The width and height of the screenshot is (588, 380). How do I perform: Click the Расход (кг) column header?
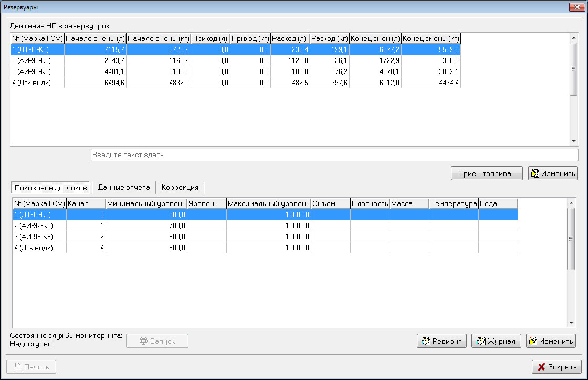(x=330, y=38)
